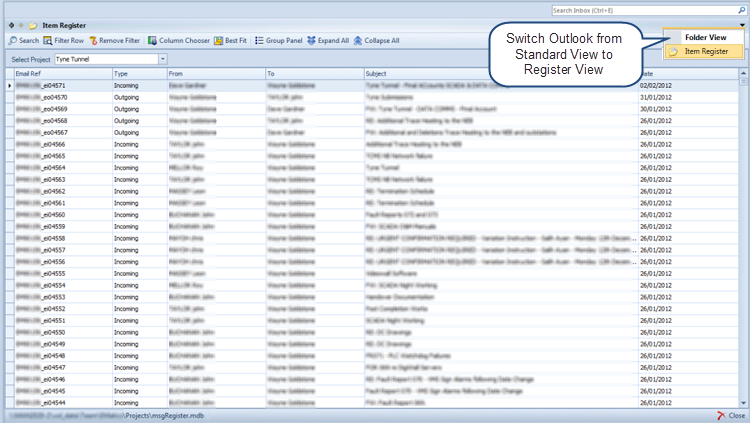Click the back navigation arrow icon
This screenshot has height=423, width=750.
pyautogui.click(x=11, y=25)
